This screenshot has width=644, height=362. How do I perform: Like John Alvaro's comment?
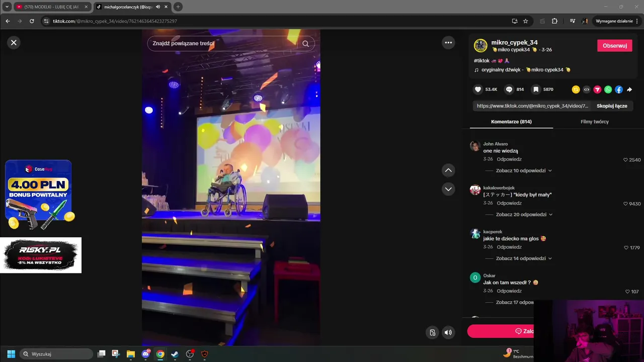[x=625, y=160]
